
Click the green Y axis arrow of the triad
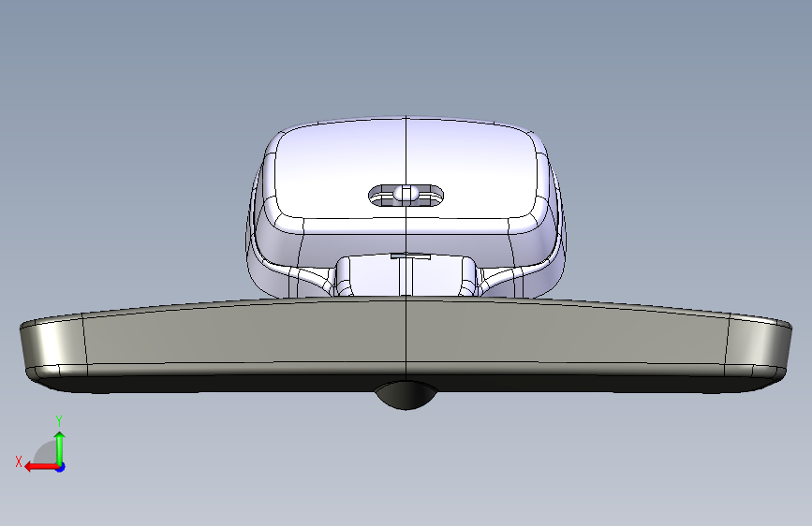click(60, 448)
